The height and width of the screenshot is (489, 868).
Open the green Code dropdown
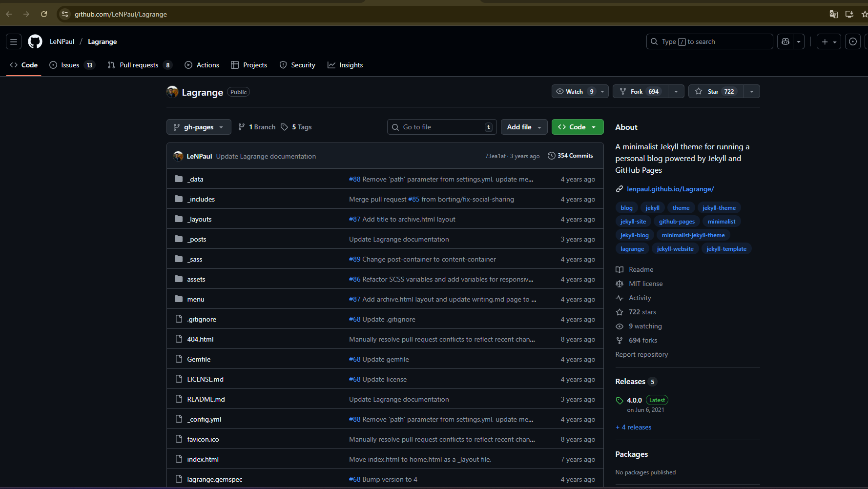[x=577, y=127]
